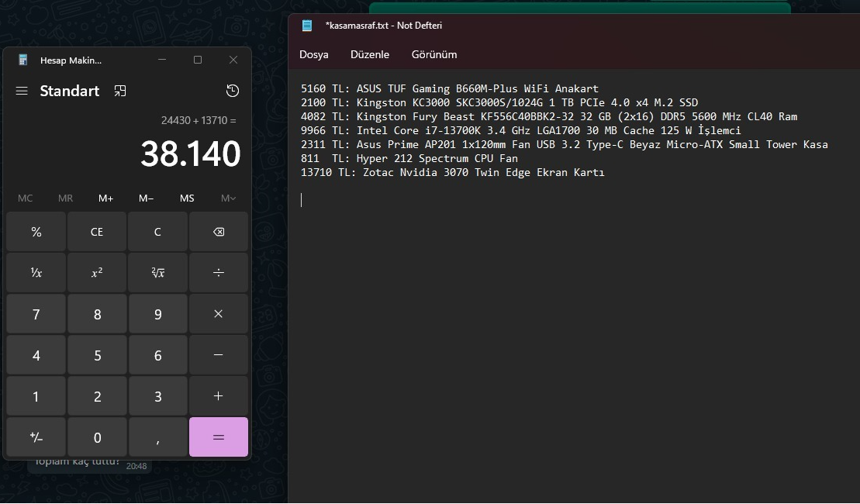Click the addition operator key

pos(218,396)
